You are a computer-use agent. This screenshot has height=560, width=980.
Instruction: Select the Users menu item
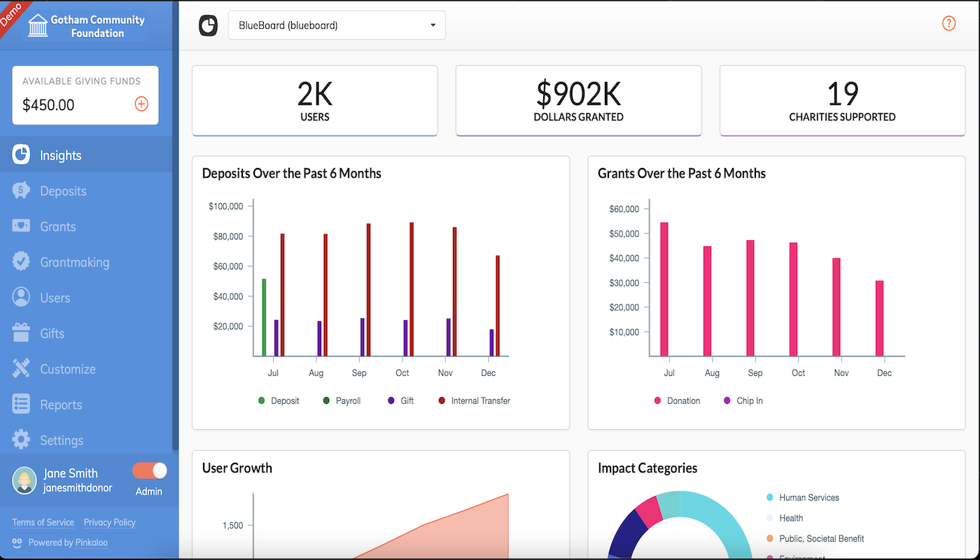click(86, 298)
